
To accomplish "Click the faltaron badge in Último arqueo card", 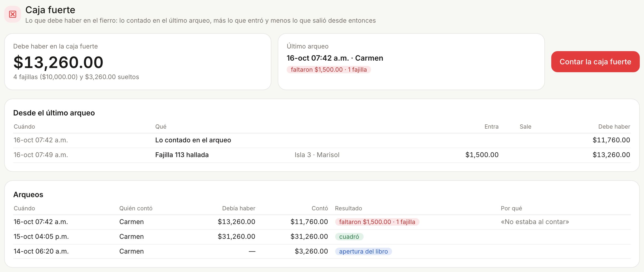I will click(329, 70).
